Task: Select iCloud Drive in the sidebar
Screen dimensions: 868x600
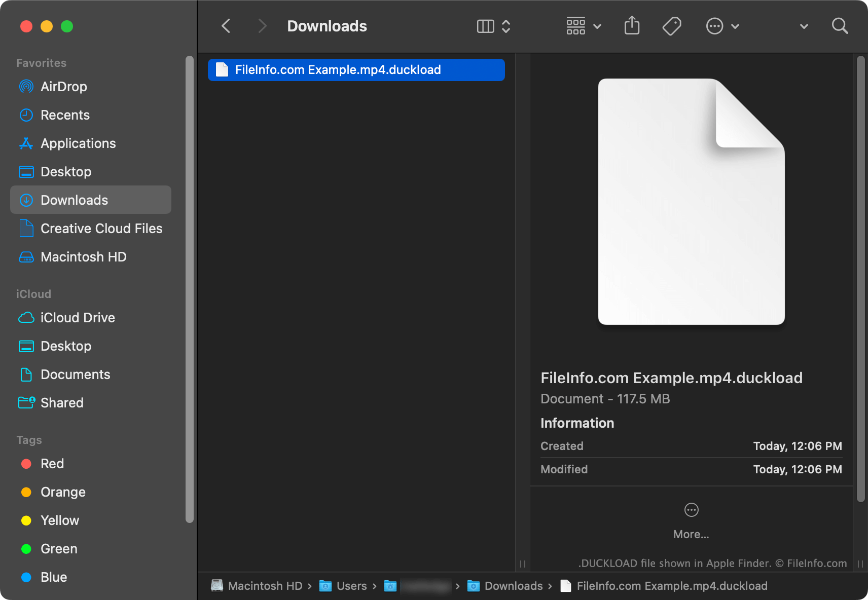Action: 77,317
